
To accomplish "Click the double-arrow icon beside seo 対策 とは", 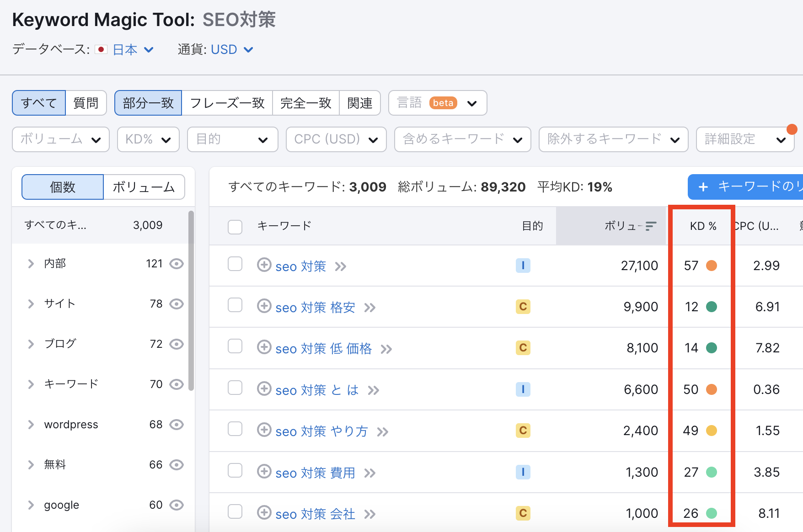I will (x=374, y=390).
